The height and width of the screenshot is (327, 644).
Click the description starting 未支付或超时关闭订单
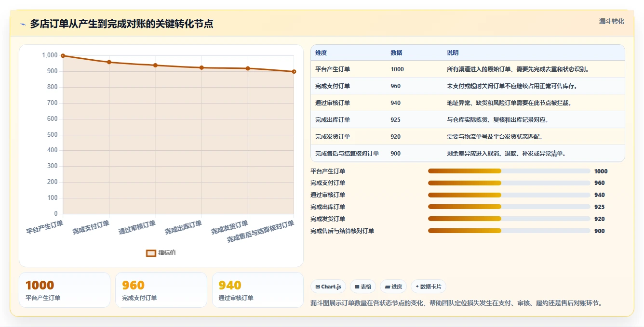(512, 86)
